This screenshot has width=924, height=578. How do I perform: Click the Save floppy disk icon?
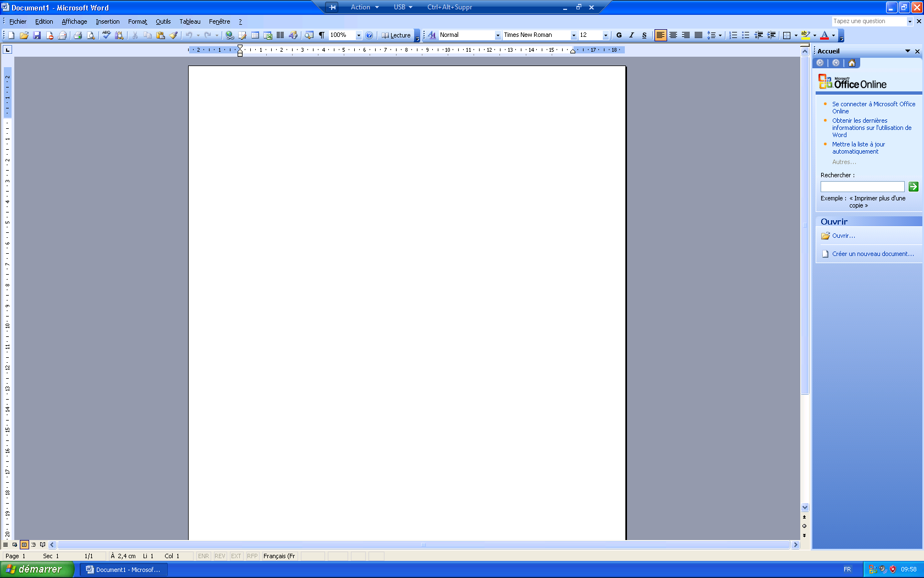tap(37, 35)
